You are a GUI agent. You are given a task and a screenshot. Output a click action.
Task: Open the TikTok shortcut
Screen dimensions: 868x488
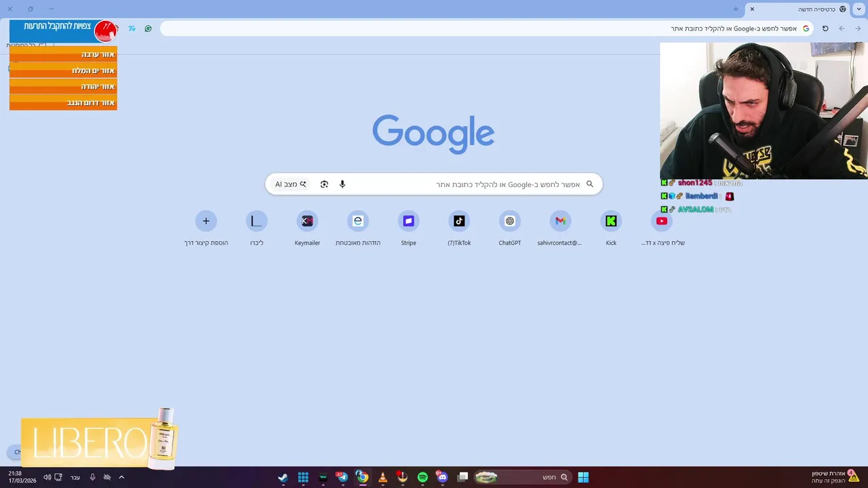point(459,228)
